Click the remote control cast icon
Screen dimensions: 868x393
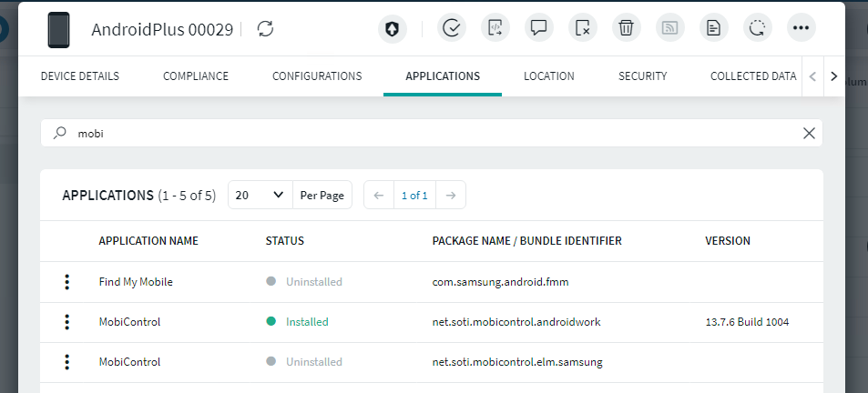[x=669, y=28]
